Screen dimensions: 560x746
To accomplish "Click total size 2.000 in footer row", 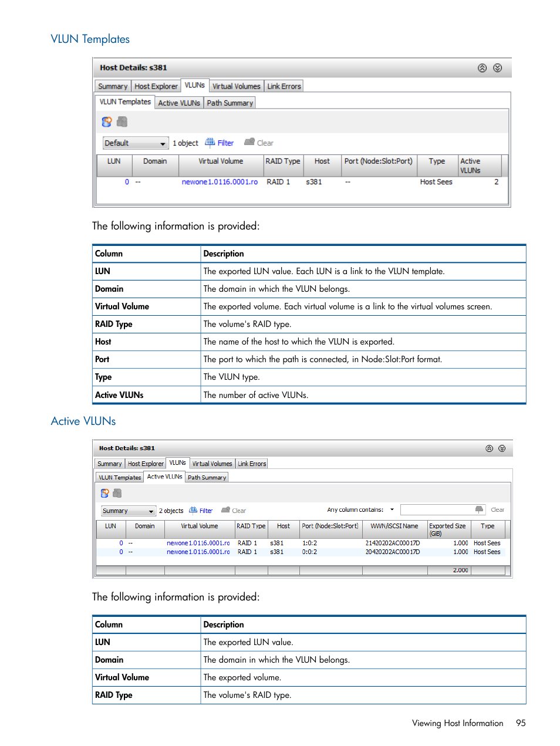I will tap(461, 571).
